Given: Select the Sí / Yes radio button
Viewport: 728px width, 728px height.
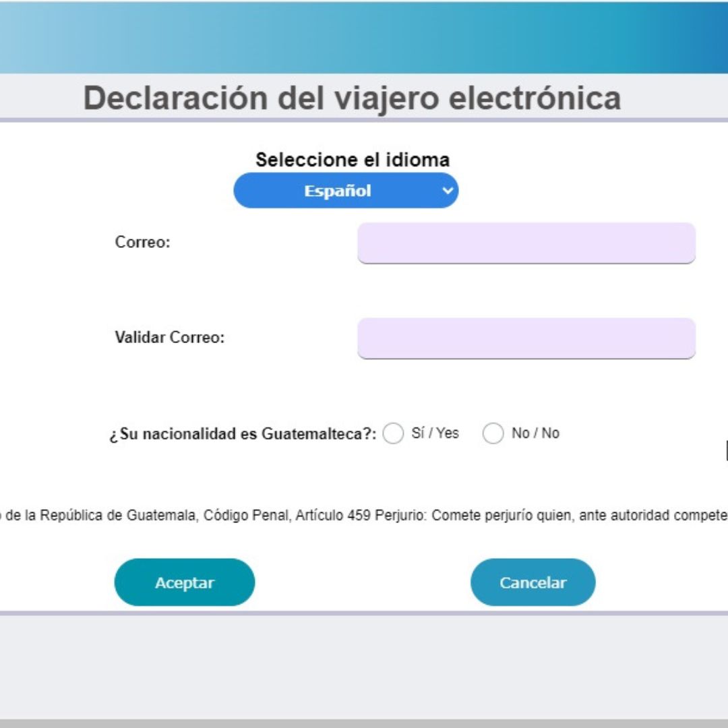Looking at the screenshot, I should (393, 433).
